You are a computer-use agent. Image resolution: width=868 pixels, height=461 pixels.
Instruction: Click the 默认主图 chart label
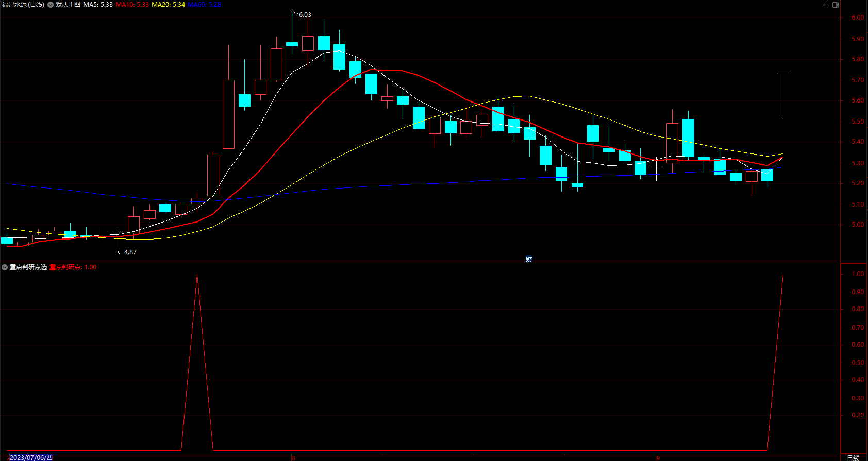pos(68,5)
